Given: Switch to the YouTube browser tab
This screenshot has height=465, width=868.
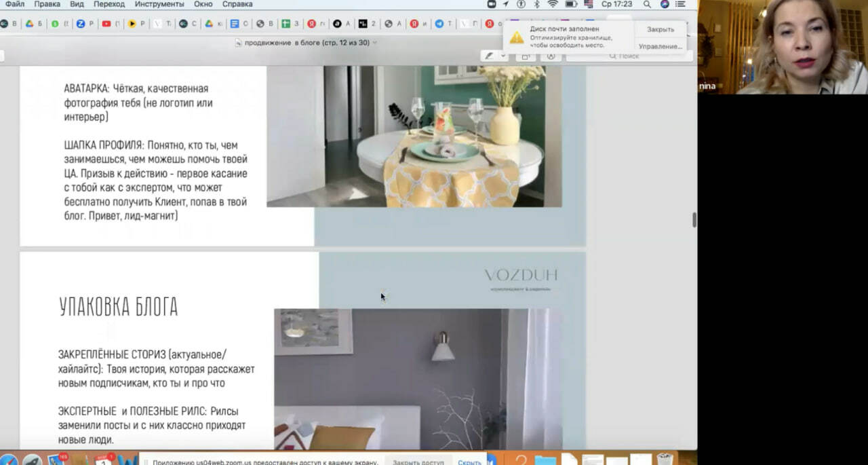Looking at the screenshot, I should [106, 24].
